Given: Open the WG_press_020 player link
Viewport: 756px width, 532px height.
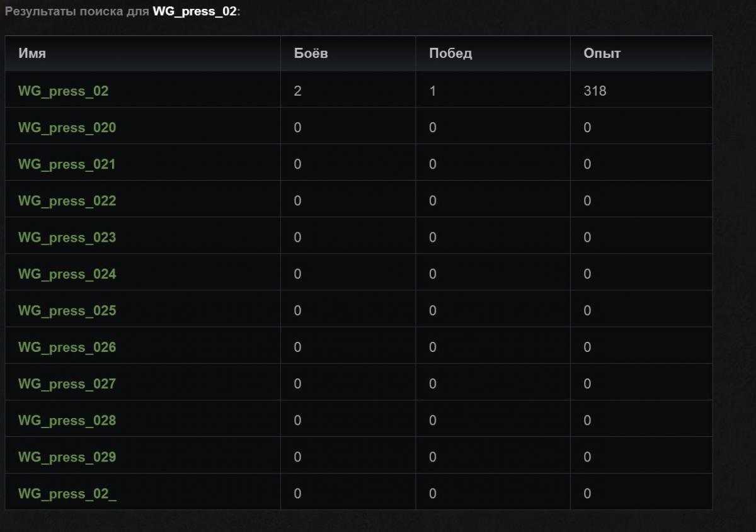Looking at the screenshot, I should 67,128.
